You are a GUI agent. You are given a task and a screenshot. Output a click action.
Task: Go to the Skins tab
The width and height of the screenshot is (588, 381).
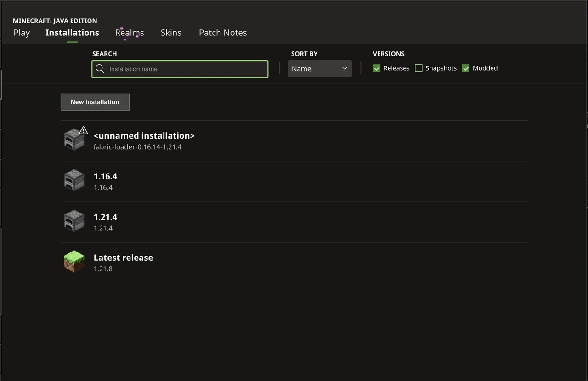tap(171, 33)
